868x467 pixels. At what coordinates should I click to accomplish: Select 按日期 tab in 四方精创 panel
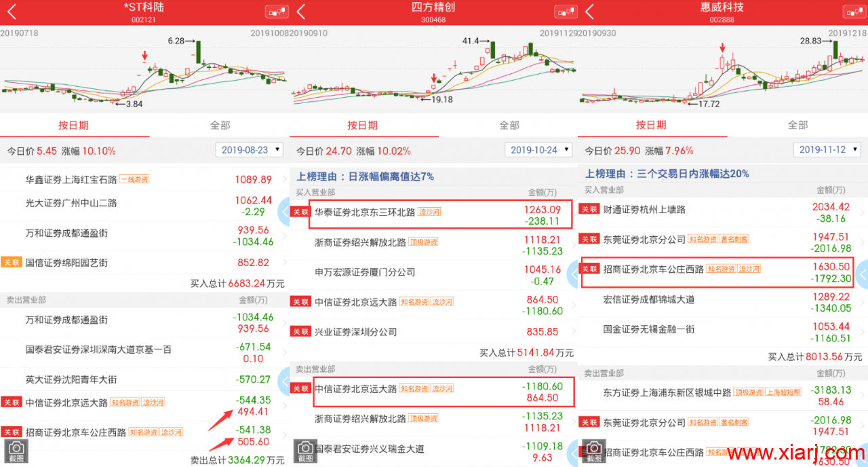point(363,126)
